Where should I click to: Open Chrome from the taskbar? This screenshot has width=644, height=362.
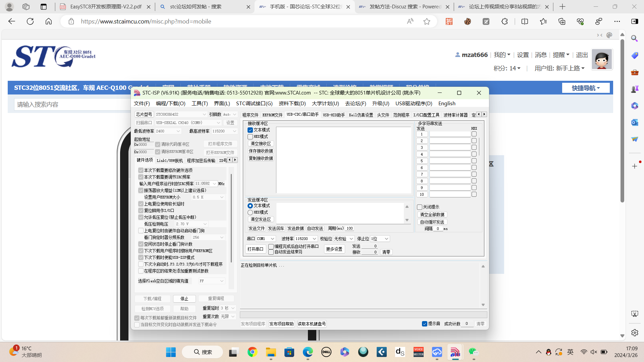pos(252,352)
